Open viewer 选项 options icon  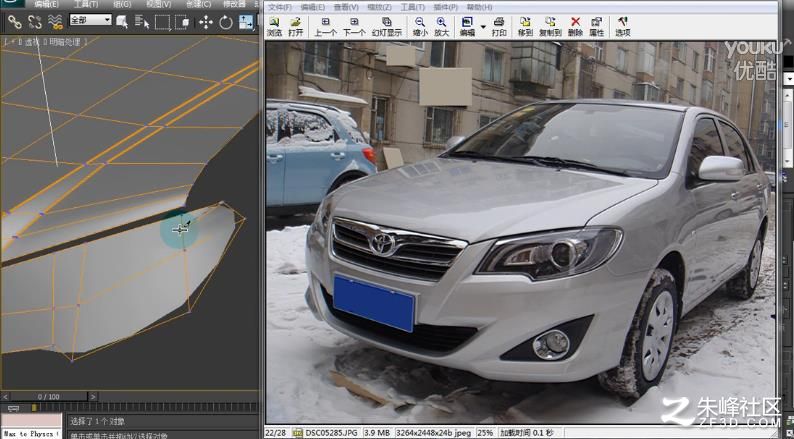pyautogui.click(x=622, y=27)
